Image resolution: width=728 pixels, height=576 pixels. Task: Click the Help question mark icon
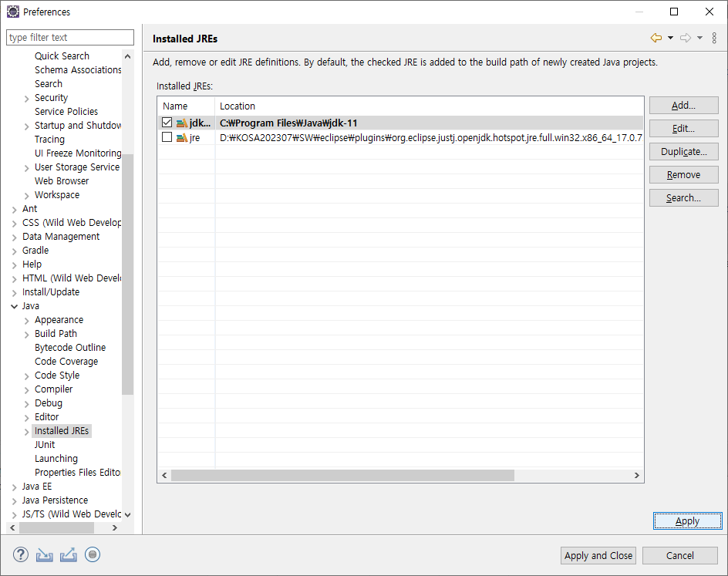20,554
